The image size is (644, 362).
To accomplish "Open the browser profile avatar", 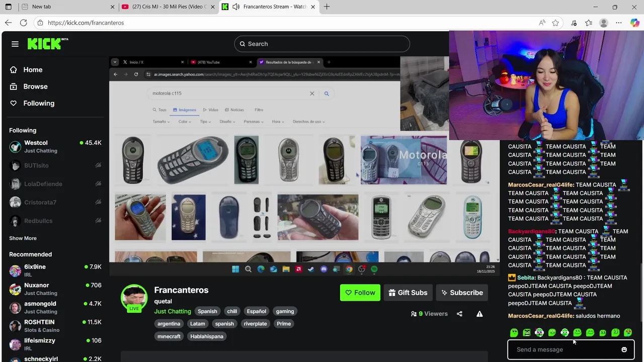I will [x=604, y=23].
